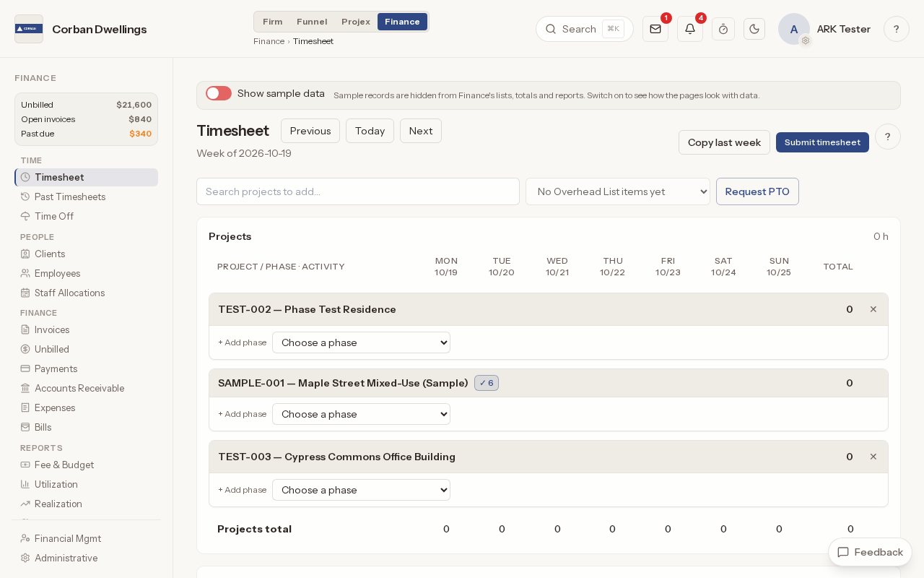Click the Search projects to add field
Image resolution: width=924 pixels, height=578 pixels.
358,191
